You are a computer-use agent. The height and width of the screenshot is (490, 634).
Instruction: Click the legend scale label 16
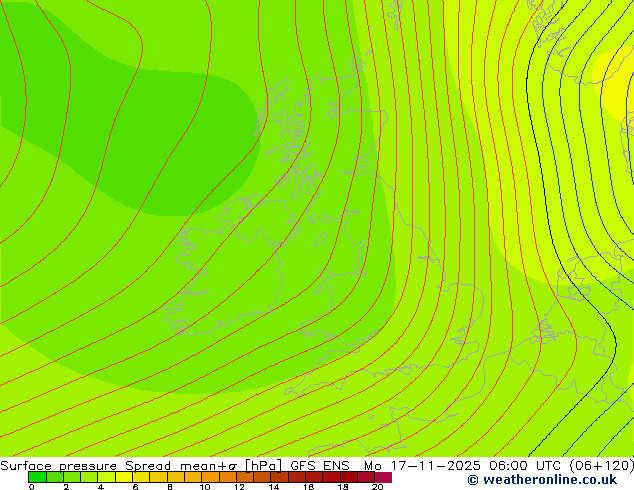click(x=308, y=487)
